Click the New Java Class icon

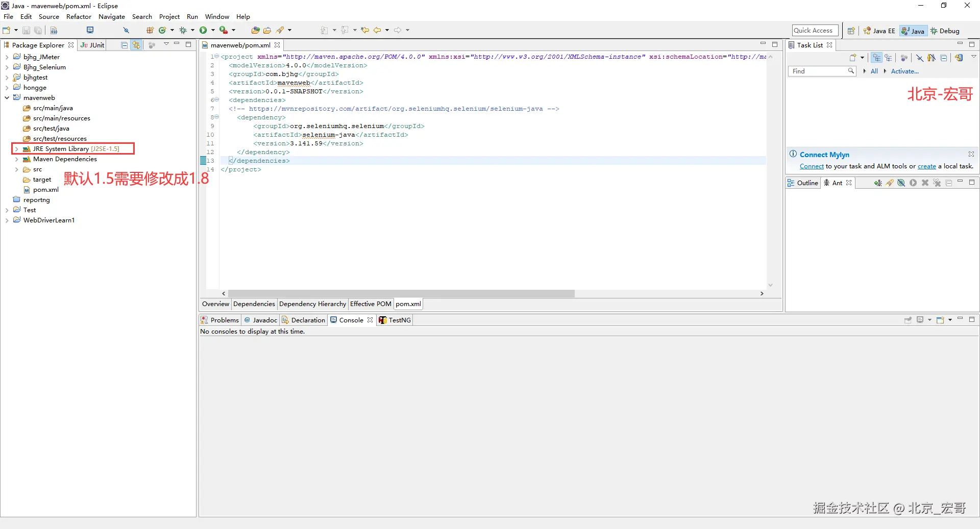tap(162, 31)
